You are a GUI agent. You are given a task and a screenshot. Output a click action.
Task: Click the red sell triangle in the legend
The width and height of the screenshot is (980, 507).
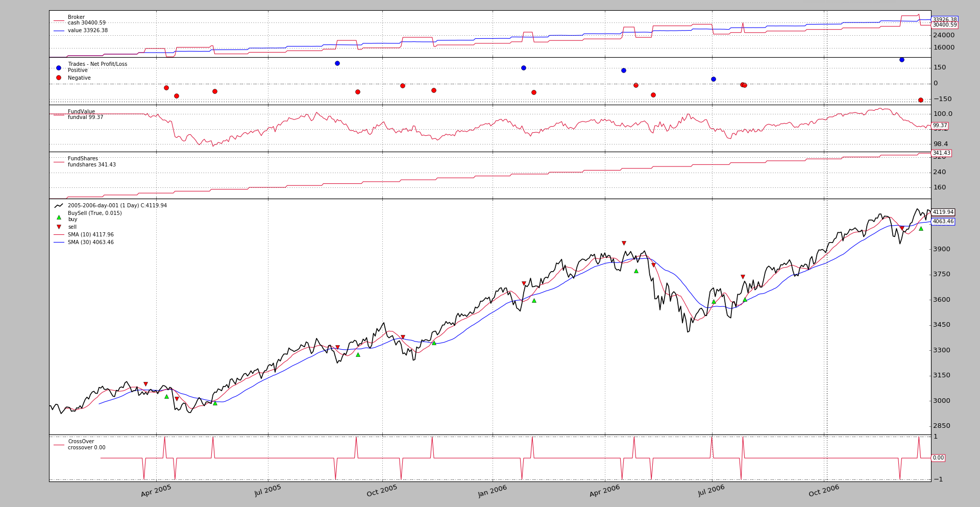[59, 227]
